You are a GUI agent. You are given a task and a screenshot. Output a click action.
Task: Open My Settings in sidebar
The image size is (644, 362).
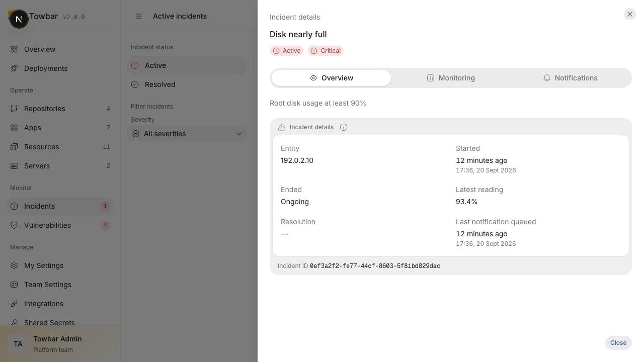pos(60,265)
